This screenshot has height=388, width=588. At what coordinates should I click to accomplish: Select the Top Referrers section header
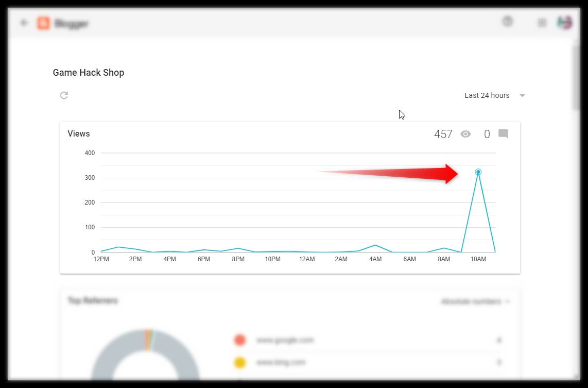tap(92, 301)
